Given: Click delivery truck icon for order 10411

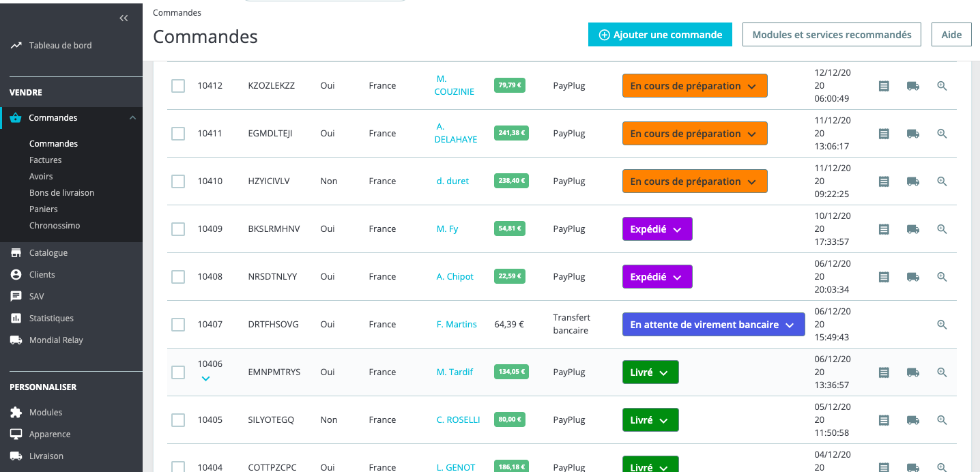Looking at the screenshot, I should click(912, 134).
